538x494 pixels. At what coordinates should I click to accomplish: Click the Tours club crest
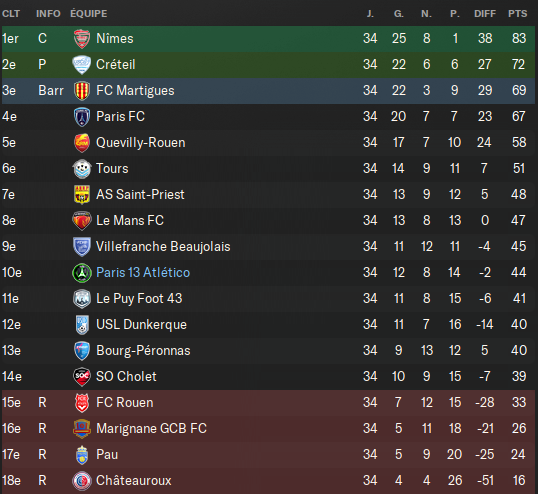click(x=82, y=169)
